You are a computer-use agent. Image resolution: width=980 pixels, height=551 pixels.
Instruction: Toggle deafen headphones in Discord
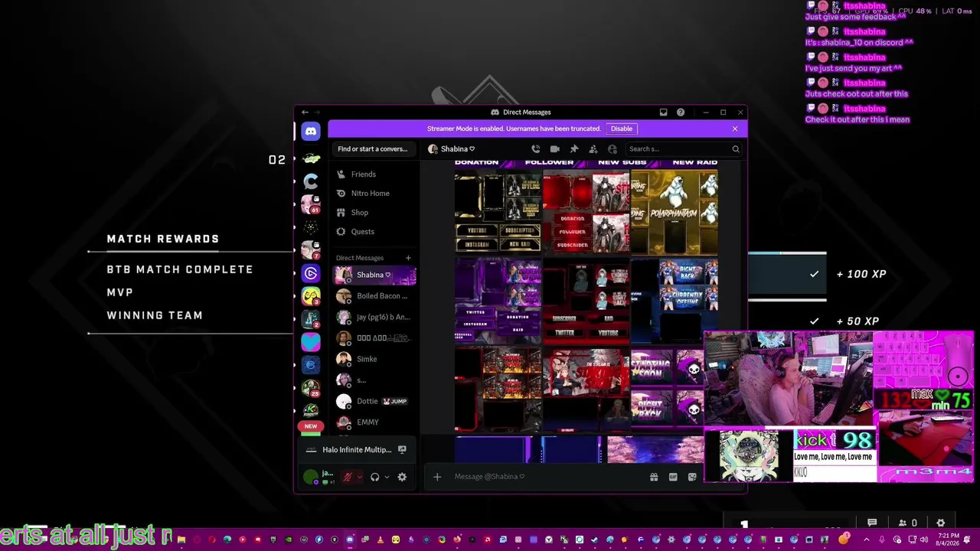pyautogui.click(x=374, y=477)
